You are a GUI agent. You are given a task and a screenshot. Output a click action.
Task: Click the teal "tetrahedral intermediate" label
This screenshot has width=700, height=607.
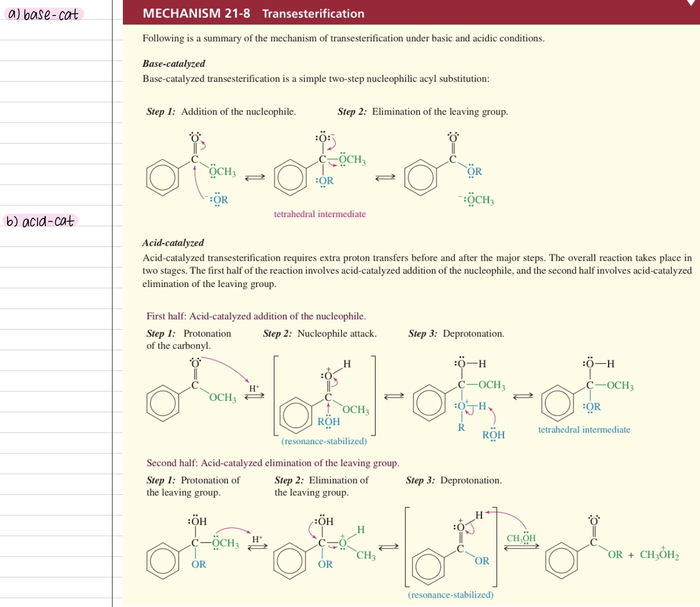click(x=585, y=430)
